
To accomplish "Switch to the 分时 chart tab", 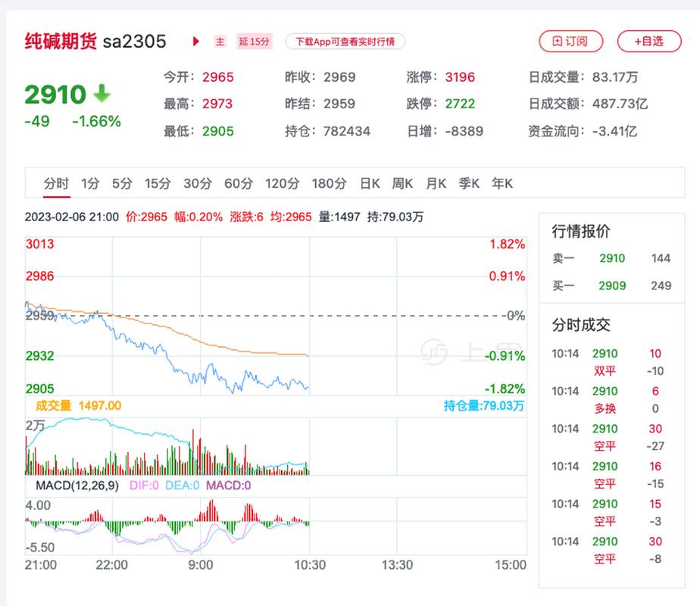I will [56, 183].
